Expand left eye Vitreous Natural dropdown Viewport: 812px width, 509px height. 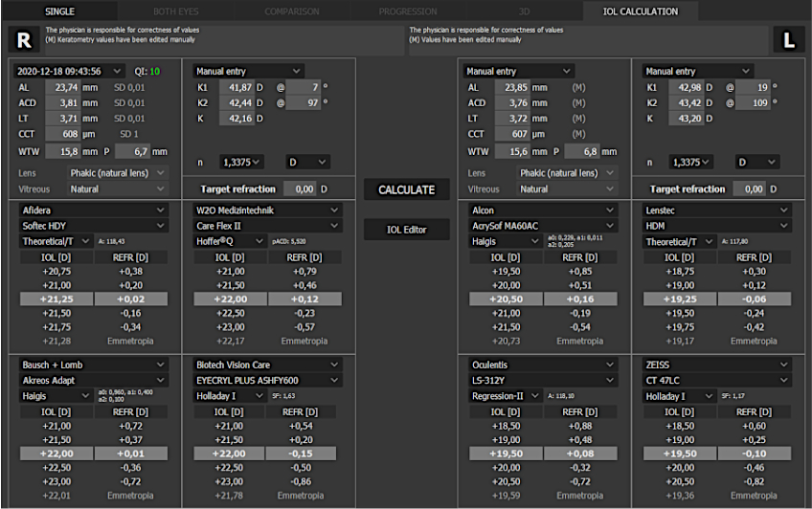[x=567, y=189]
